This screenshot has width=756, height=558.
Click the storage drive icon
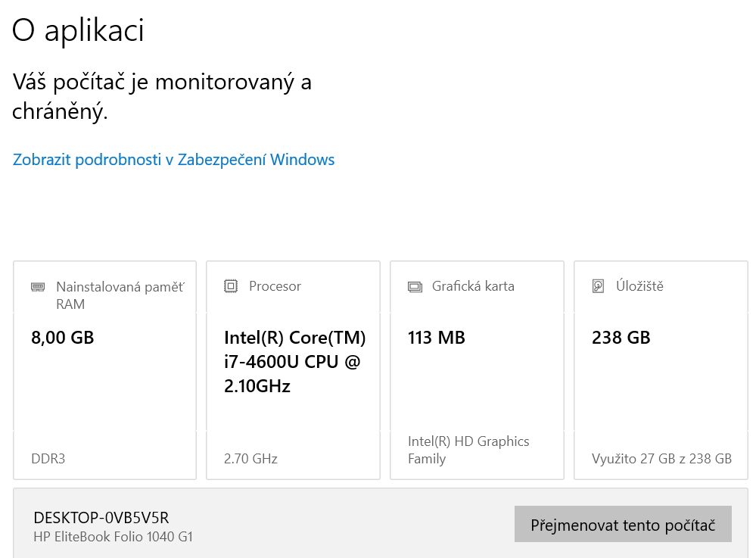click(599, 286)
